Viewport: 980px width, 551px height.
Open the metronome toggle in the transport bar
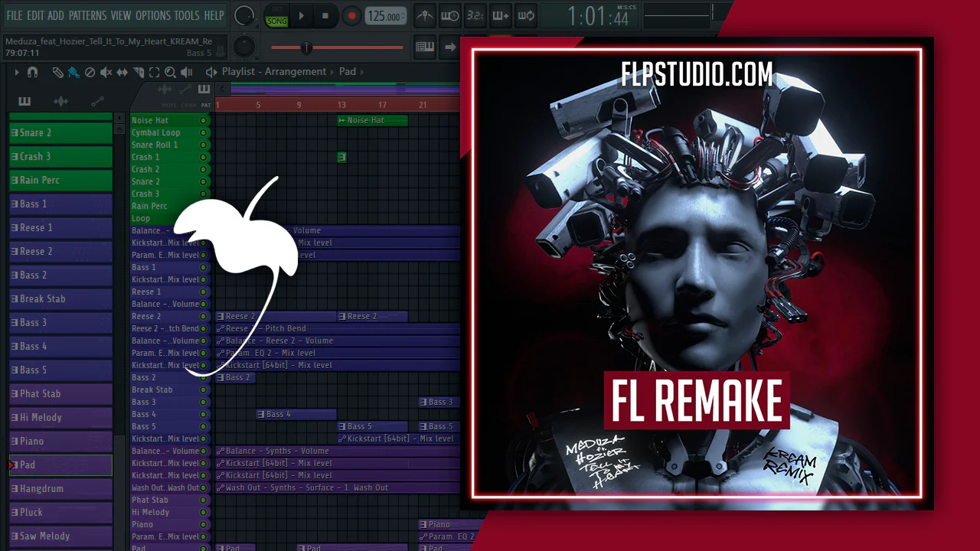(425, 15)
